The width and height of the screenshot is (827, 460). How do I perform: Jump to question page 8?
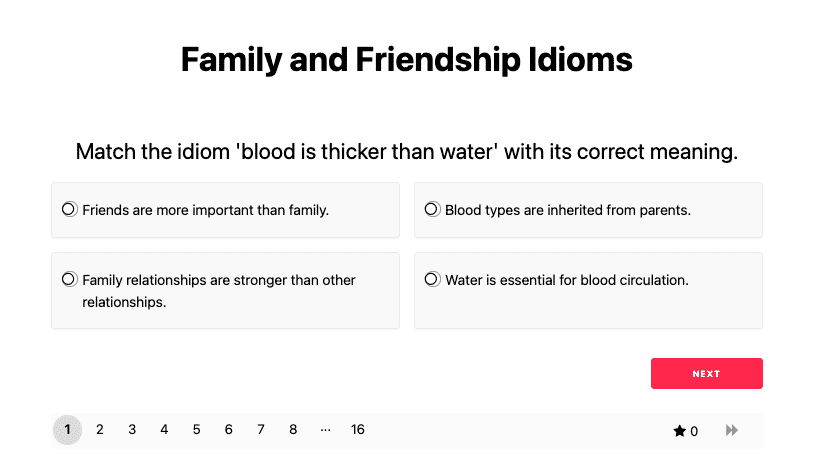(x=293, y=430)
